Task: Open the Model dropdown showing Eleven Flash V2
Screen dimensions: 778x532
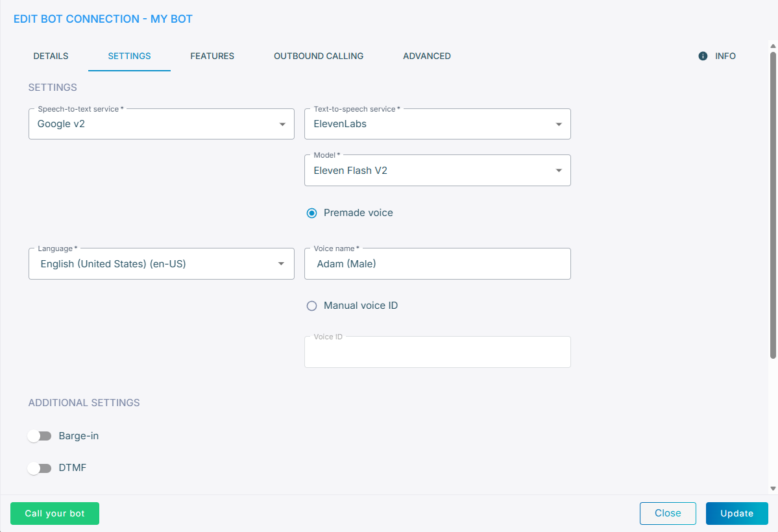Action: [437, 171]
